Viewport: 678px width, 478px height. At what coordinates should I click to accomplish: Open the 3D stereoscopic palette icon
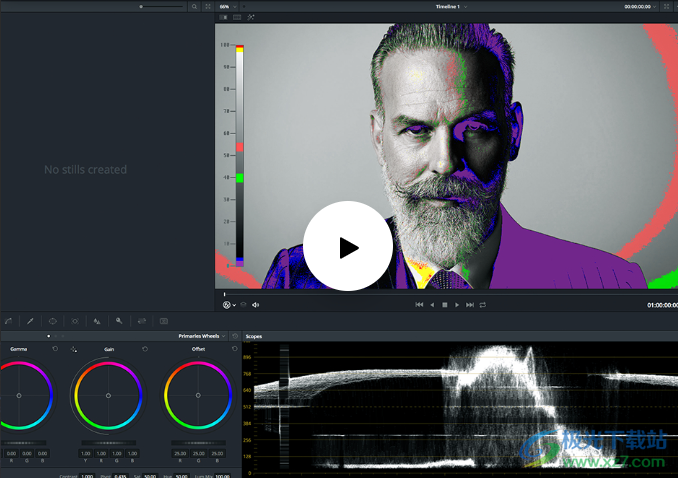point(163,321)
